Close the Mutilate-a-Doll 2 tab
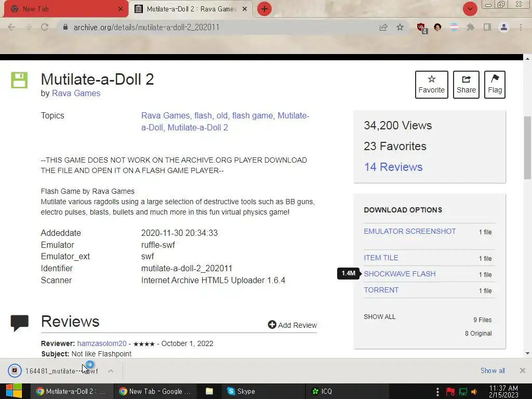The width and height of the screenshot is (532, 399). coord(245,9)
